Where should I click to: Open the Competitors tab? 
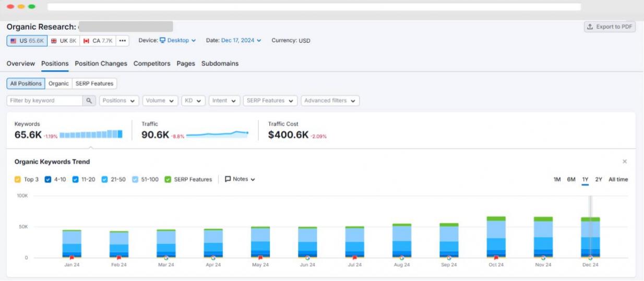(152, 64)
